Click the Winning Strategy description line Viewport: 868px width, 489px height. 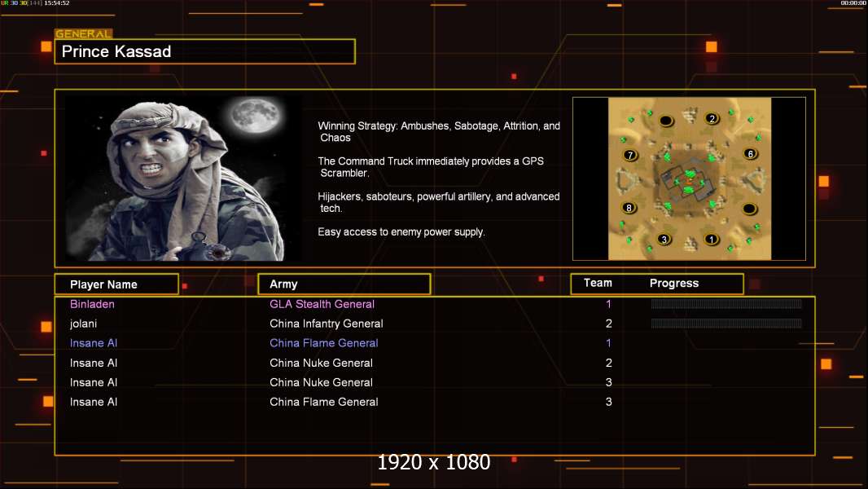pos(439,132)
